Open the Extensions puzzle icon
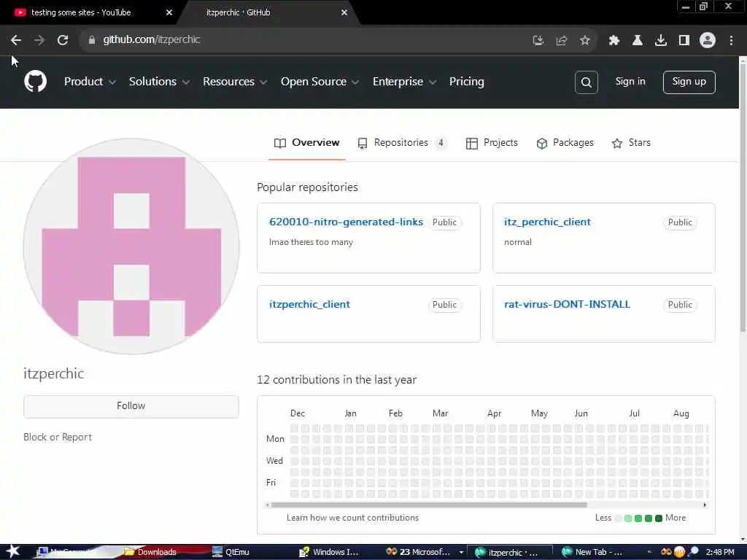Viewport: 747px width, 560px height. tap(614, 41)
